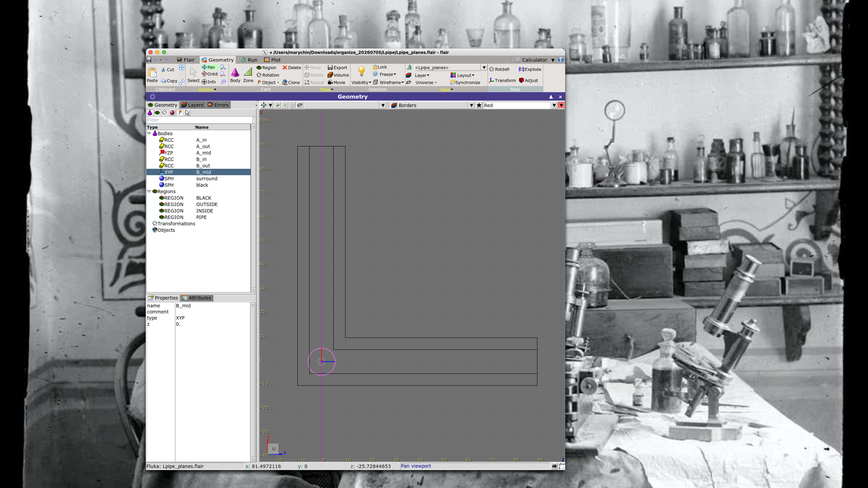Click the Rotdefi icon
This screenshot has height=488, width=868.
point(492,69)
